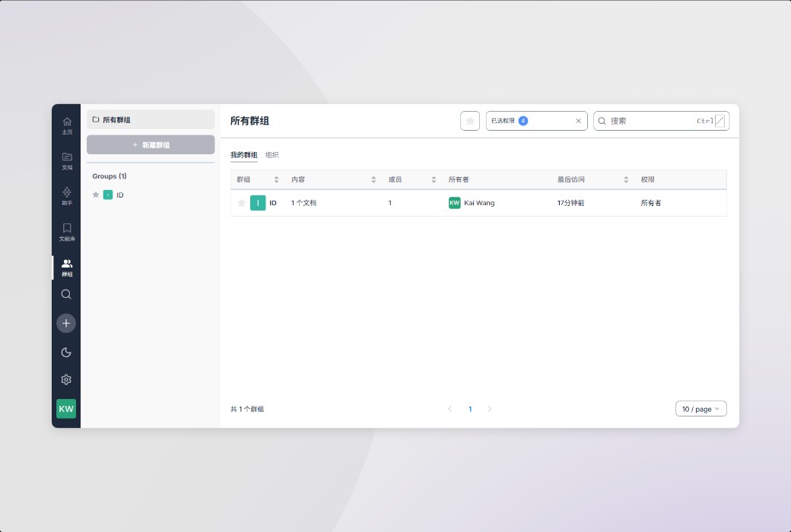
Task: Star the ID group in left panel
Action: point(96,195)
